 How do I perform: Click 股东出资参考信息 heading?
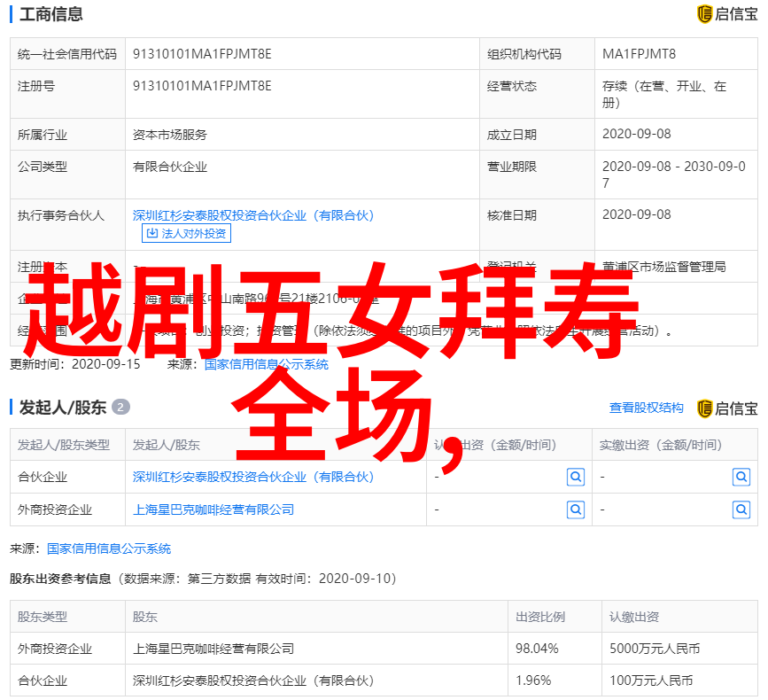[x=60, y=579]
